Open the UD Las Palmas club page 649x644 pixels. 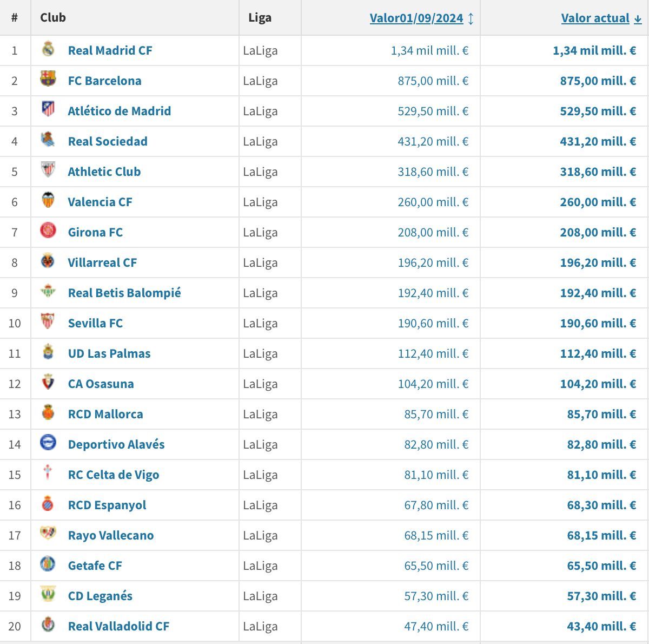tap(109, 353)
